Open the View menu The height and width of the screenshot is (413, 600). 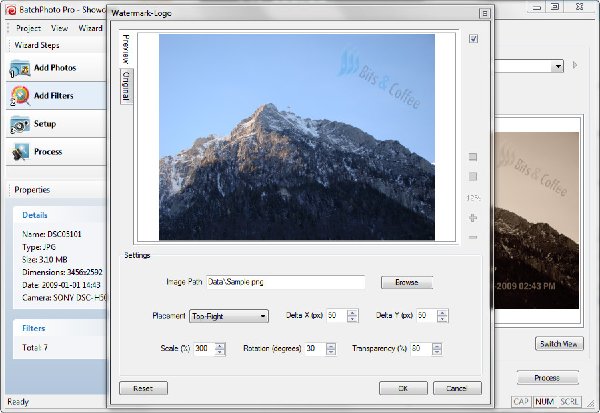point(59,28)
